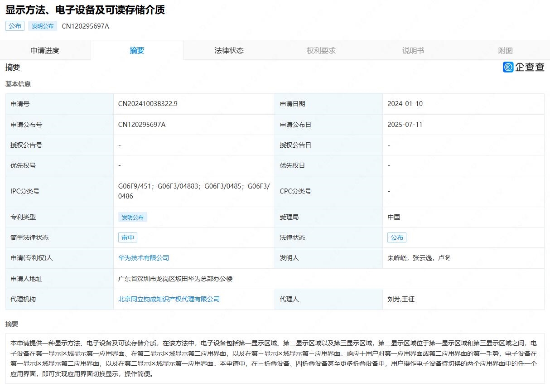Click the 企查查 logo icon
The width and height of the screenshot is (550, 392).
(x=508, y=67)
